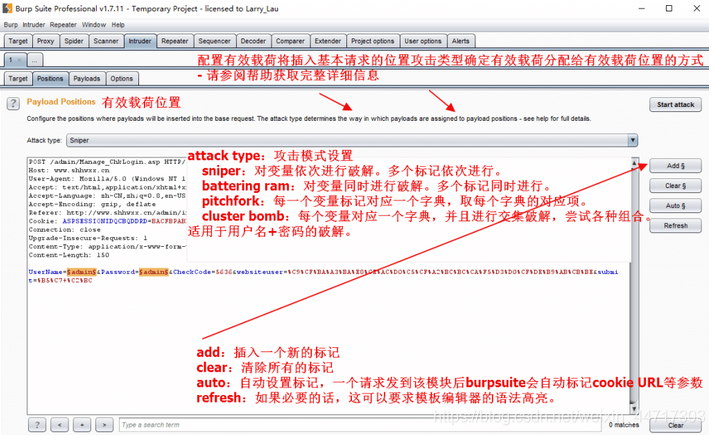Switch to the Scanner tab
The height and width of the screenshot is (435, 715).
coord(106,41)
